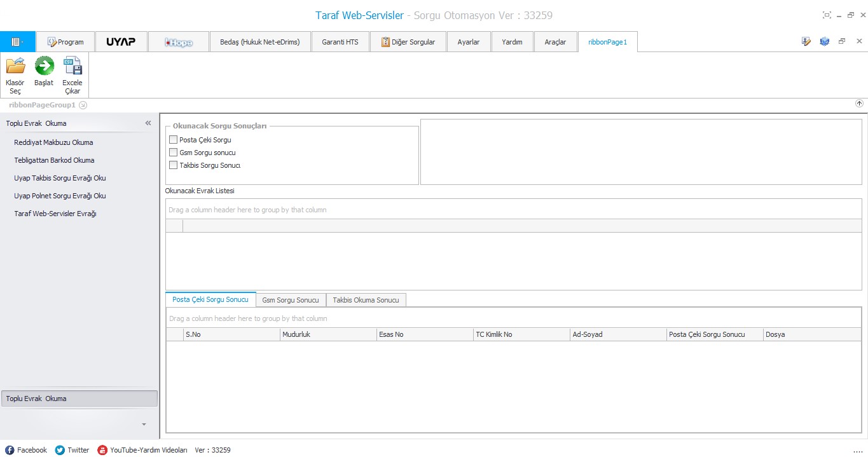Select Taraf Web-Servisler Evrağı item
The image size is (868, 457).
click(55, 214)
